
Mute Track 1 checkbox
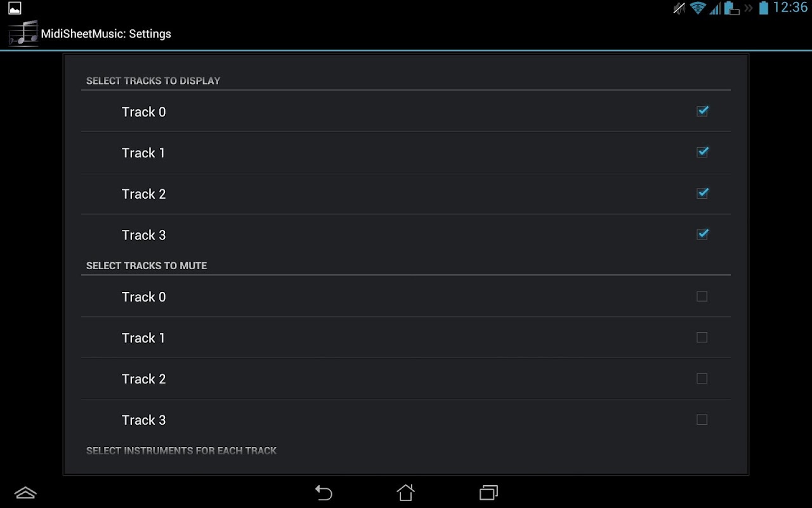702,337
